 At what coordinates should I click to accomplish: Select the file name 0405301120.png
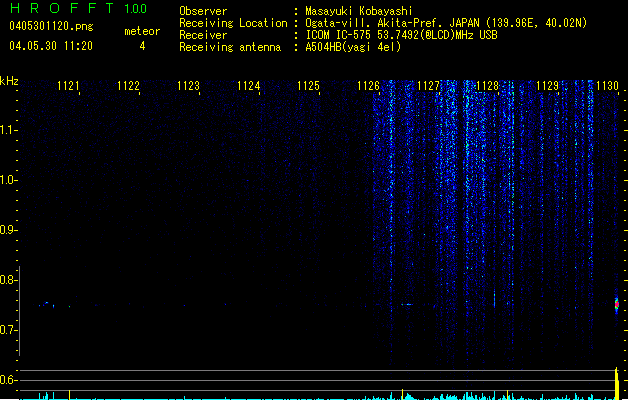(x=51, y=27)
